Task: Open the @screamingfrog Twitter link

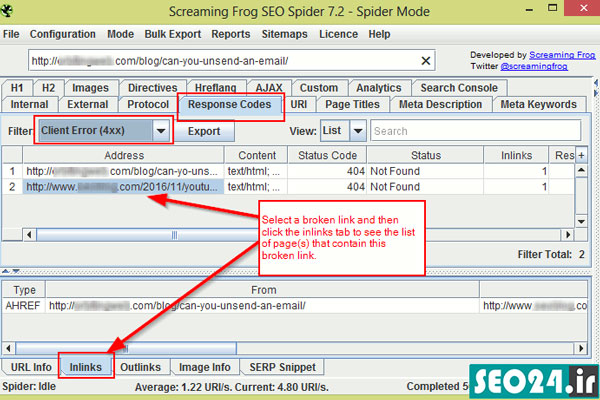Action: pyautogui.click(x=534, y=66)
